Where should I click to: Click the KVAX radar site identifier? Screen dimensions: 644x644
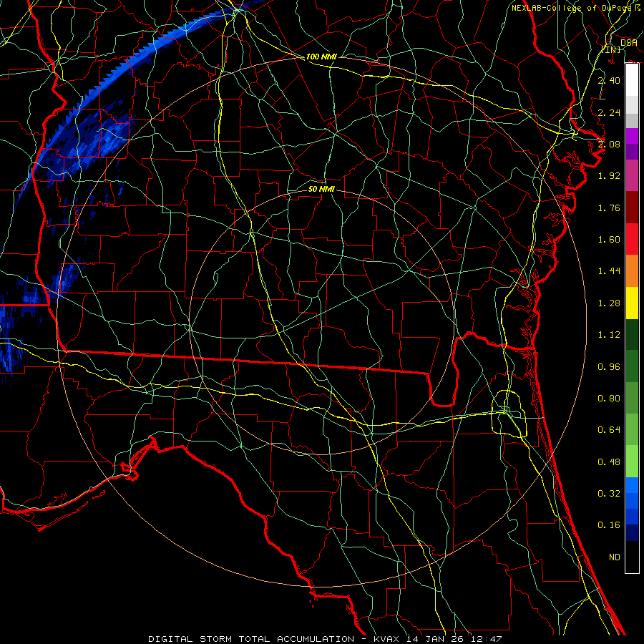(x=388, y=639)
